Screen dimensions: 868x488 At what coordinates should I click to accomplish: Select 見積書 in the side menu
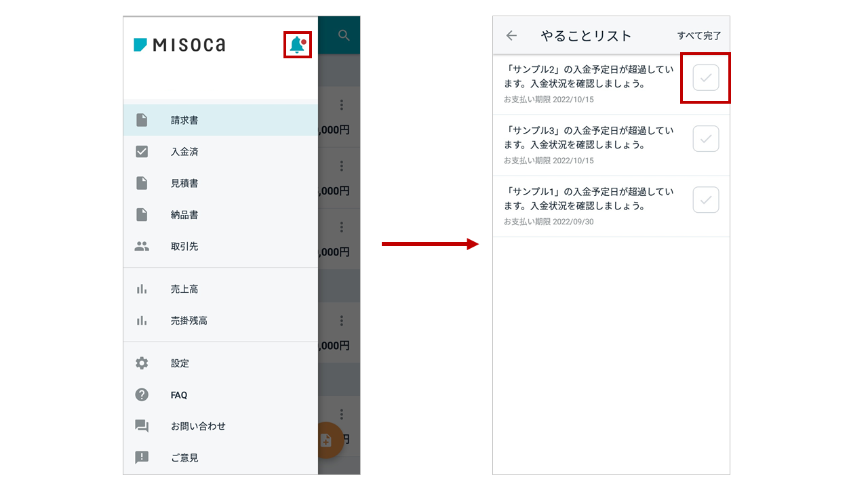click(x=184, y=183)
